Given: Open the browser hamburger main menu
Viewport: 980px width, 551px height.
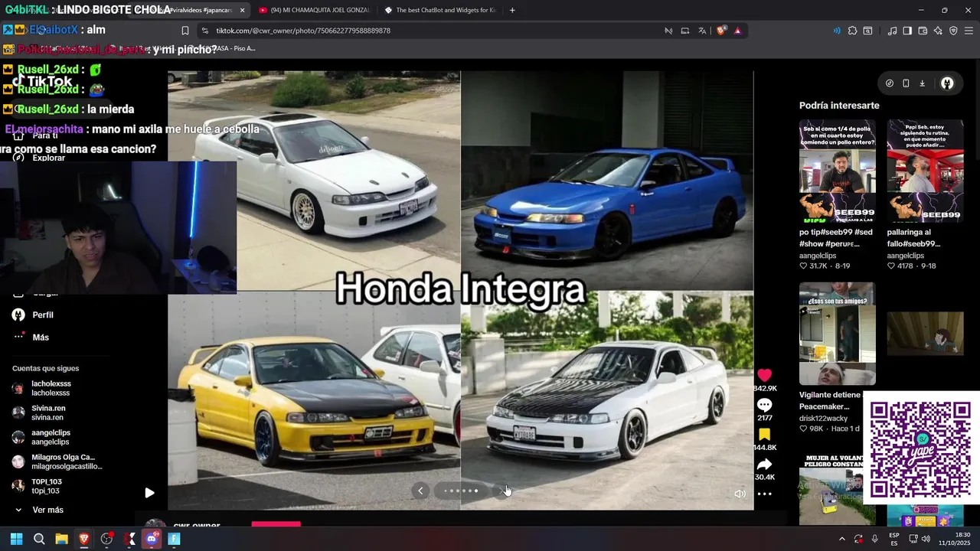Looking at the screenshot, I should 969,31.
